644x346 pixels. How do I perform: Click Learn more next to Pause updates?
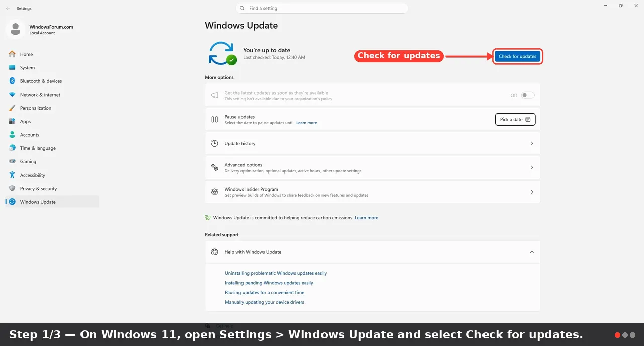coord(306,123)
